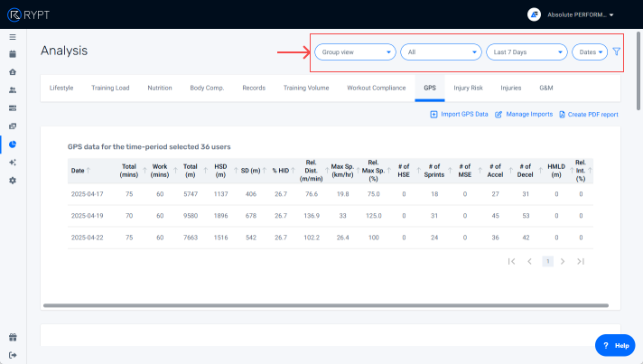Screen dimensions: 643x364
Task: Click page number 1 button
Action: 548,262
